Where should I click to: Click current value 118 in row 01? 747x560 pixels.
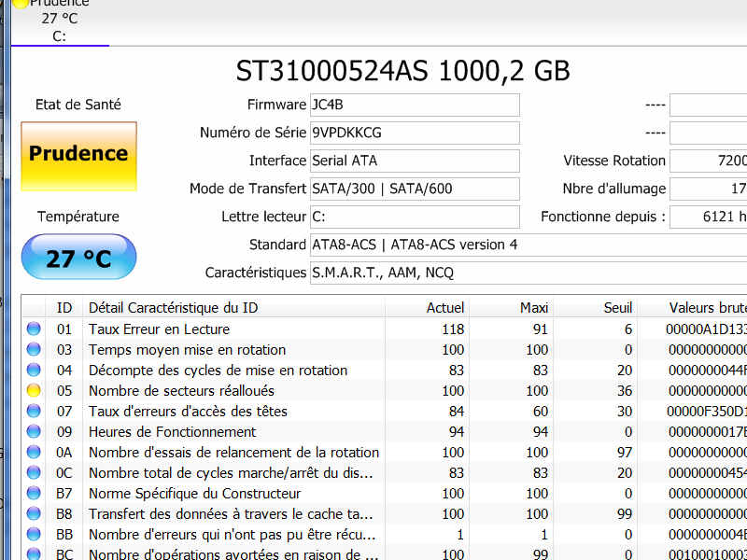pos(453,329)
